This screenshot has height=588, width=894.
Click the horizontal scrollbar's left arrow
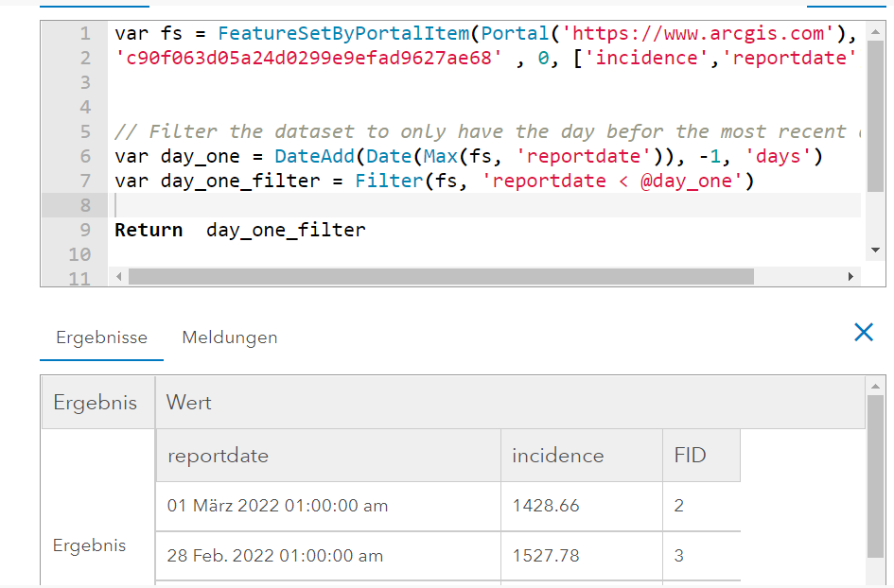click(118, 276)
